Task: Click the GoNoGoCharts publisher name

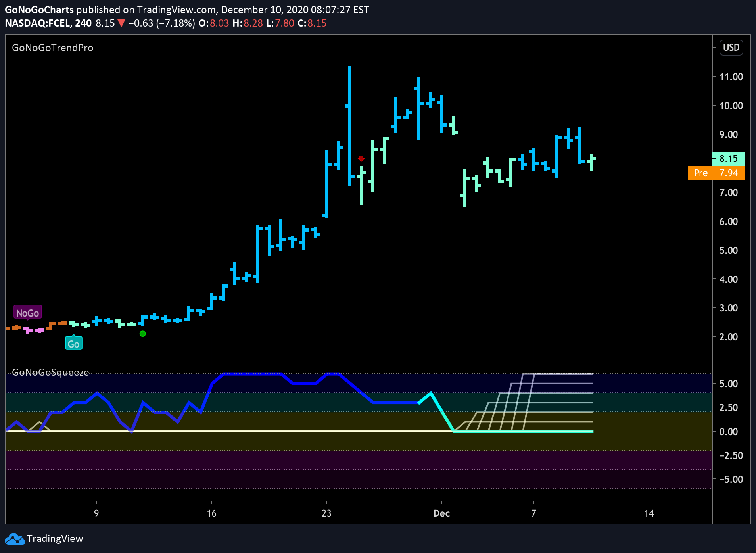Action: [x=39, y=10]
